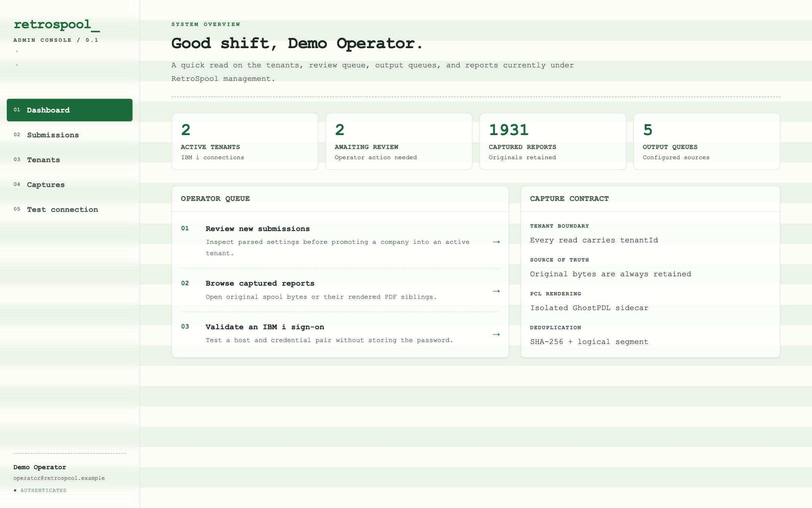Open the Tenants page
The height and width of the screenshot is (508, 812).
[x=70, y=160]
